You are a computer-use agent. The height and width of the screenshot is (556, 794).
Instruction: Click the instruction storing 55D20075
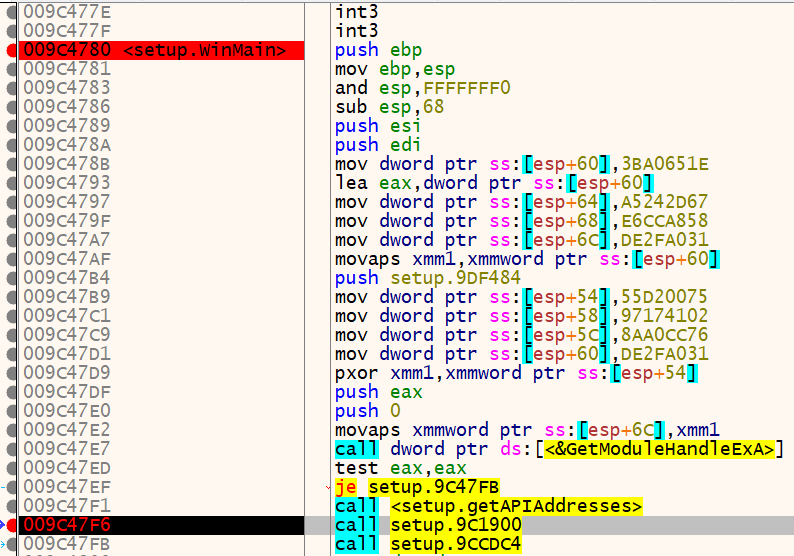pyautogui.click(x=521, y=297)
